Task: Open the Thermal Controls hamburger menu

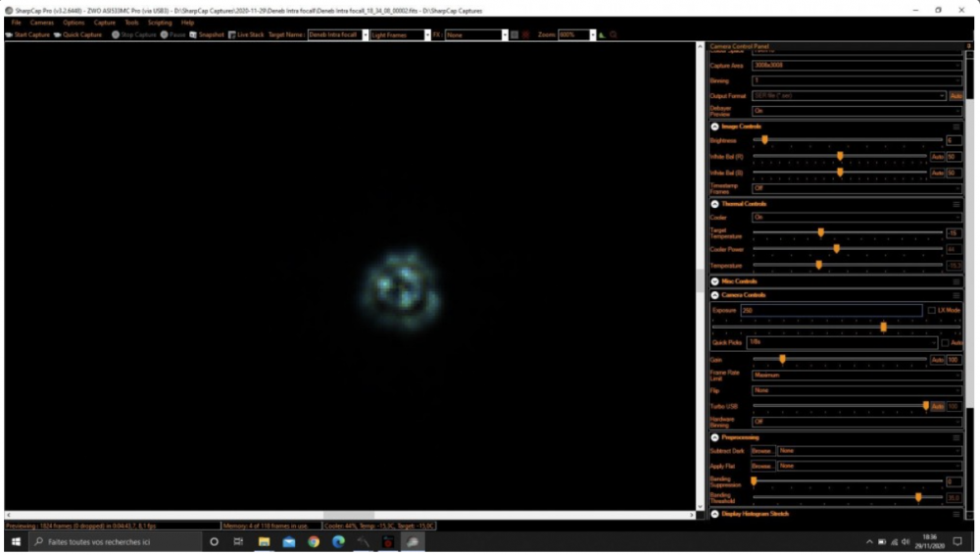Action: click(x=956, y=204)
